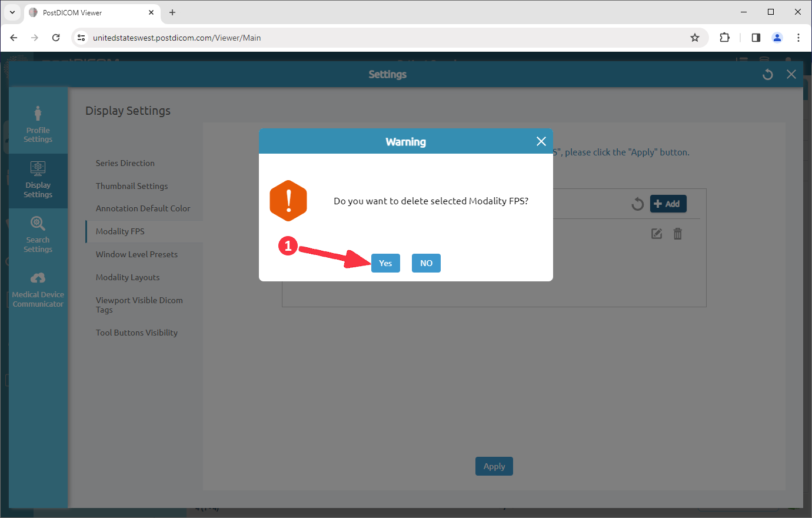Bookmark this page via the star icon
Viewport: 812px width, 518px height.
[695, 37]
